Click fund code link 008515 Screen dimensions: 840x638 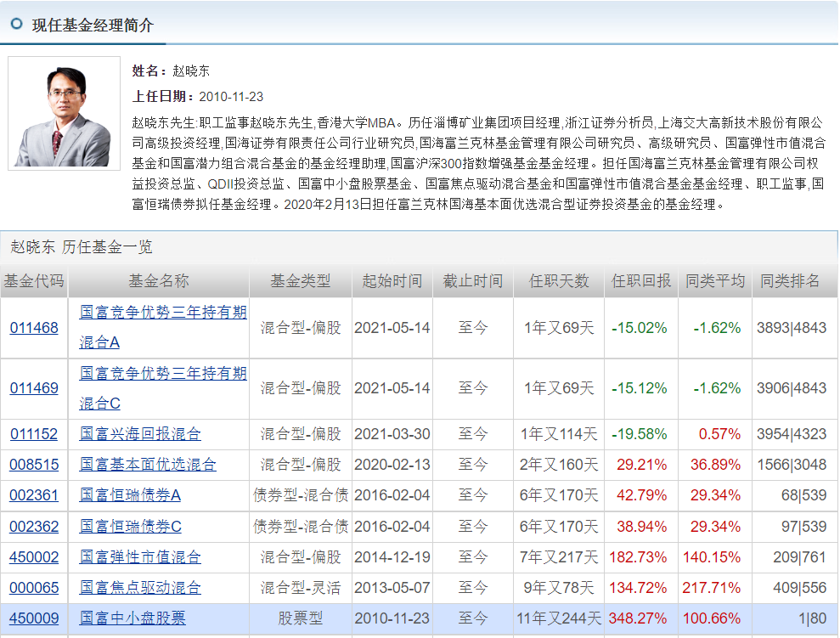click(x=34, y=462)
